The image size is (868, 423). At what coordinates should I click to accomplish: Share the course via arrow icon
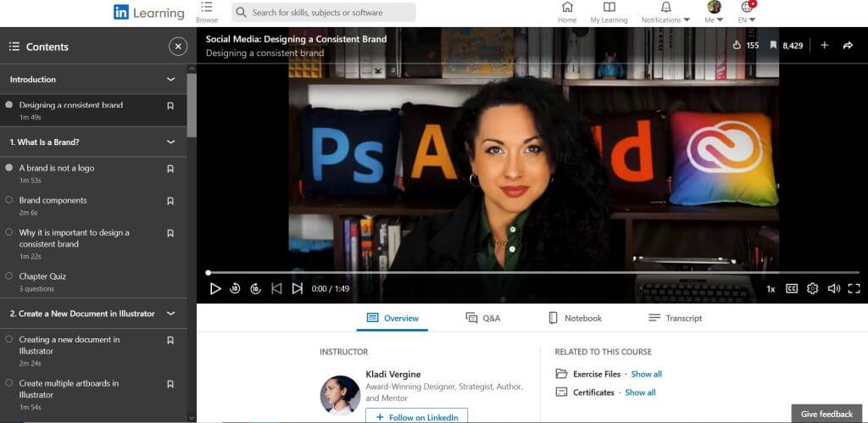click(x=848, y=46)
